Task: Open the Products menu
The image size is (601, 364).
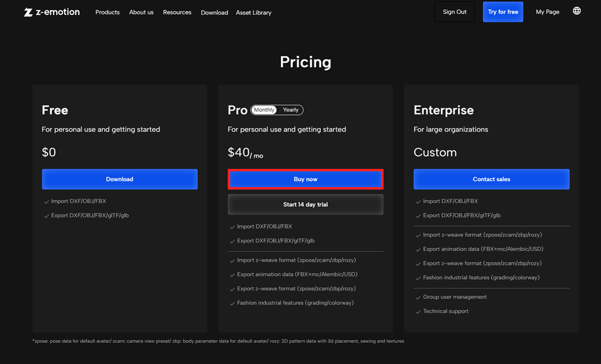Action: pos(107,12)
